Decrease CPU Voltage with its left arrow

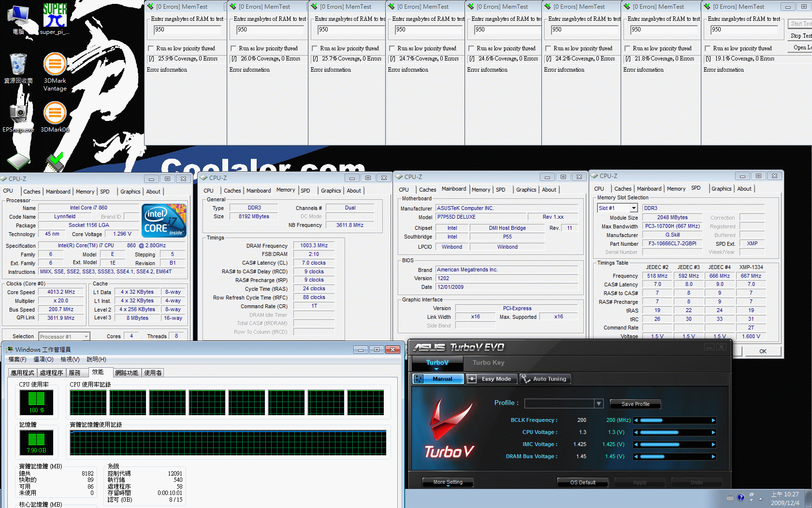[x=636, y=433]
